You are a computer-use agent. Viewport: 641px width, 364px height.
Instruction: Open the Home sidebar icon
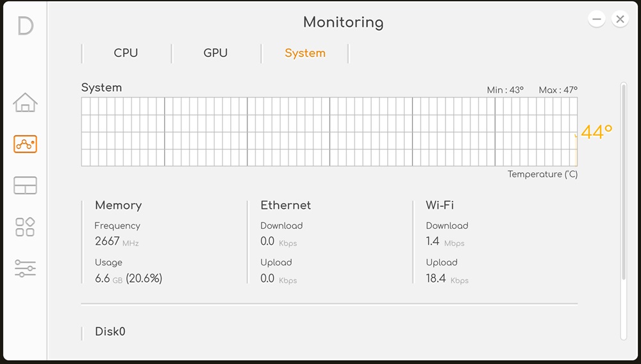point(26,103)
